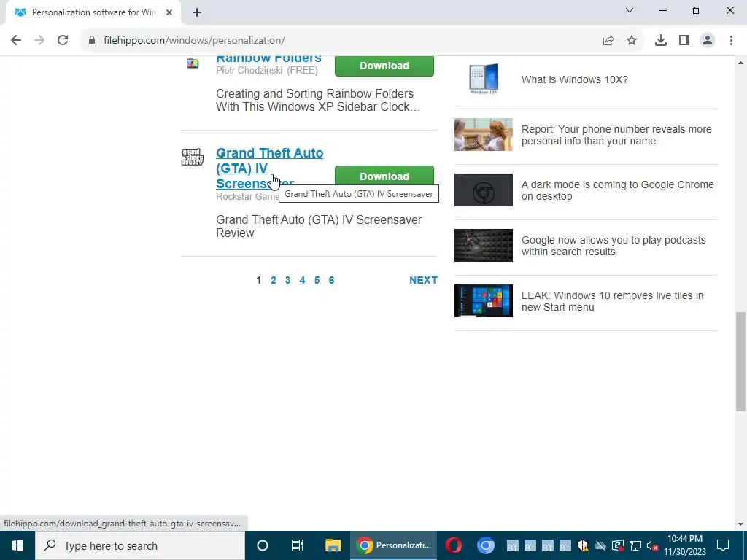The width and height of the screenshot is (747, 560).
Task: Go to results page 5
Action: [x=317, y=280]
